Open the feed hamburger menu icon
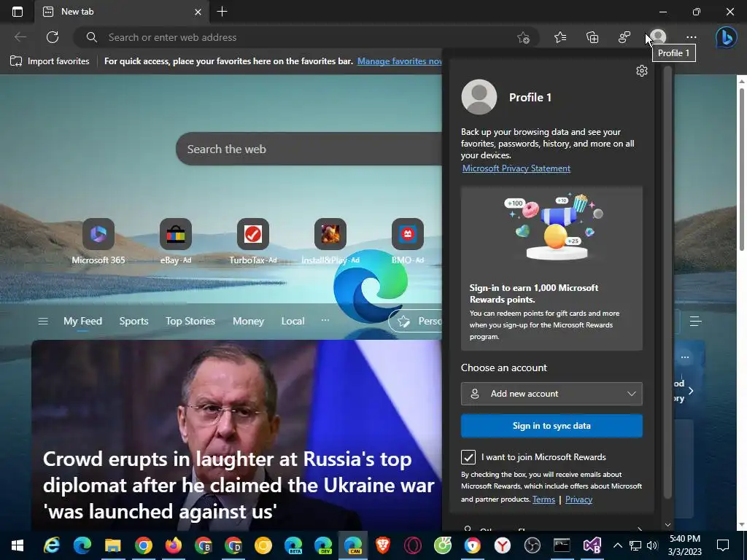Viewport: 747px width, 560px height. (43, 321)
